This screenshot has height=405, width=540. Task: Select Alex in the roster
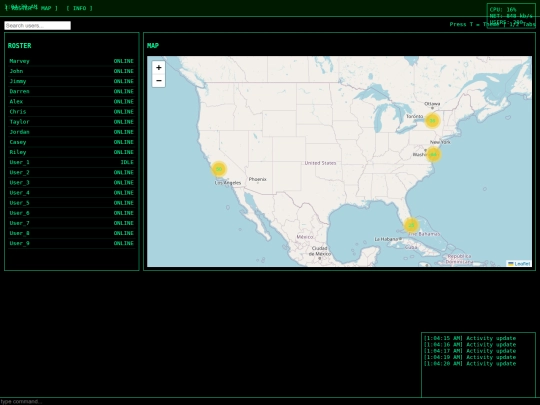(72, 102)
